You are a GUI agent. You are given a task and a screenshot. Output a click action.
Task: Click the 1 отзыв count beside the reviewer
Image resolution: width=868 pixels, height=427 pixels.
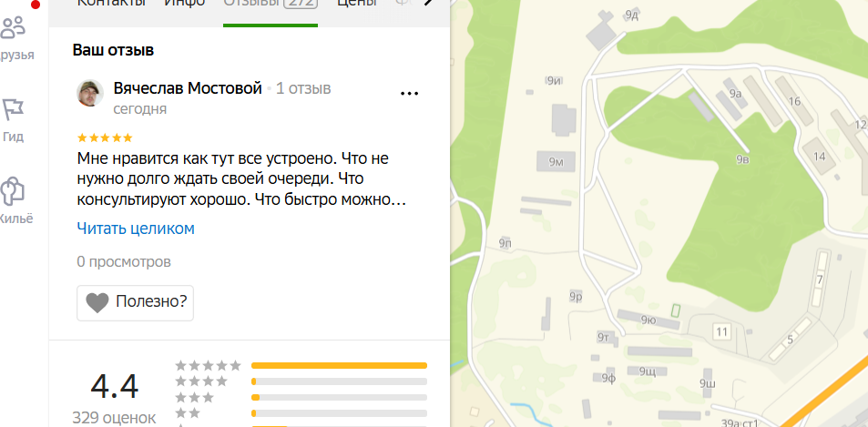click(x=303, y=88)
